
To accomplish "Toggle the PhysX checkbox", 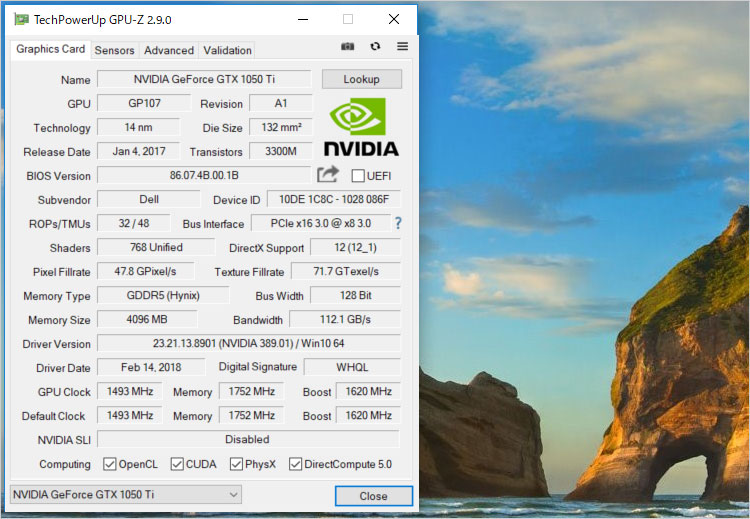I will pyautogui.click(x=236, y=464).
